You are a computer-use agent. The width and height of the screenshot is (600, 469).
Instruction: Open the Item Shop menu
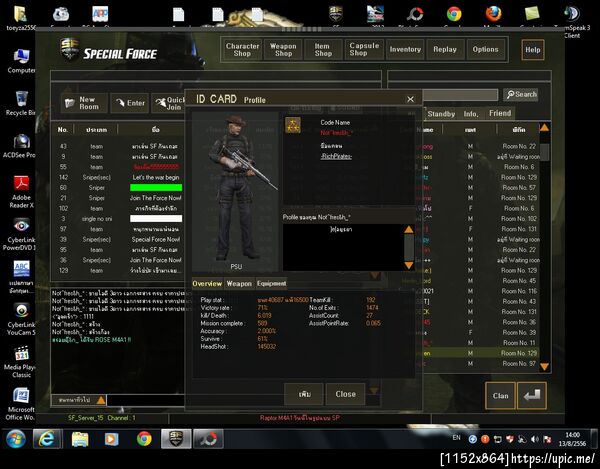(323, 49)
